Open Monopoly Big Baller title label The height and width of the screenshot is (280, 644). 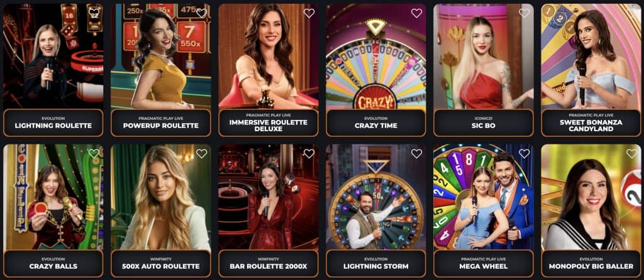tap(591, 263)
